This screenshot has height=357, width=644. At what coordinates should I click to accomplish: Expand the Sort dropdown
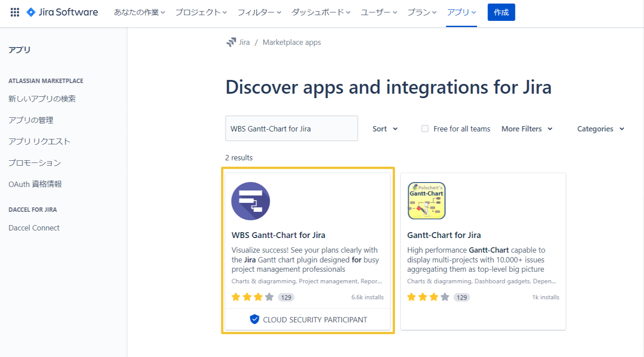(x=385, y=129)
